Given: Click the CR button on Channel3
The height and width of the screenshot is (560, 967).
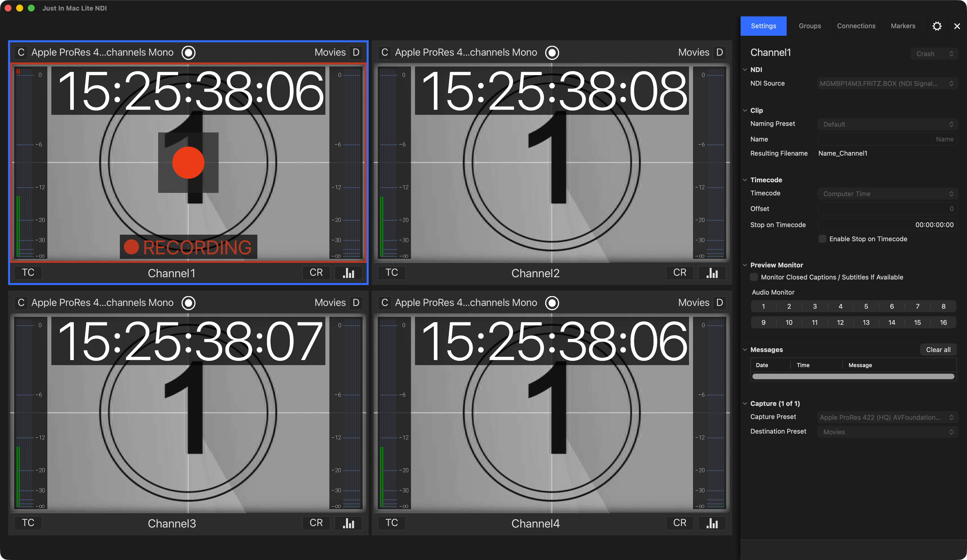Looking at the screenshot, I should coord(316,523).
